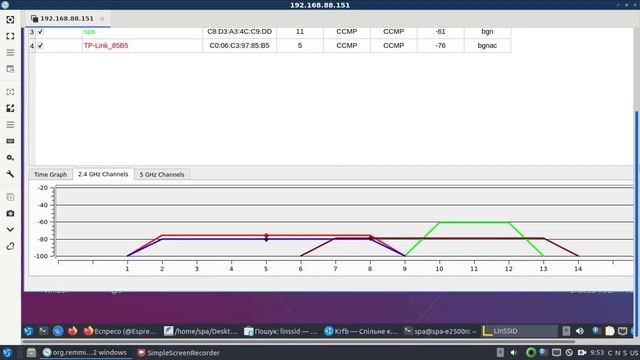
Task: Click the US keyboard layout indicator
Action: pyautogui.click(x=634, y=353)
